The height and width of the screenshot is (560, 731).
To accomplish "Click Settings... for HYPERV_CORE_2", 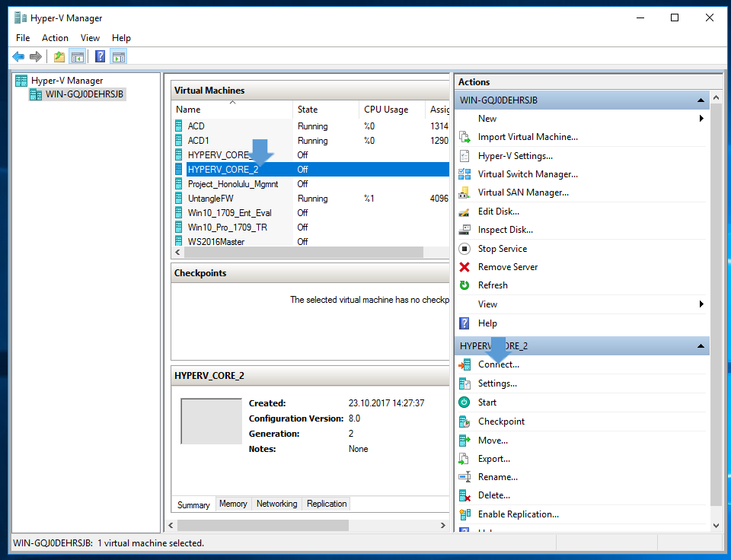I will coord(497,383).
